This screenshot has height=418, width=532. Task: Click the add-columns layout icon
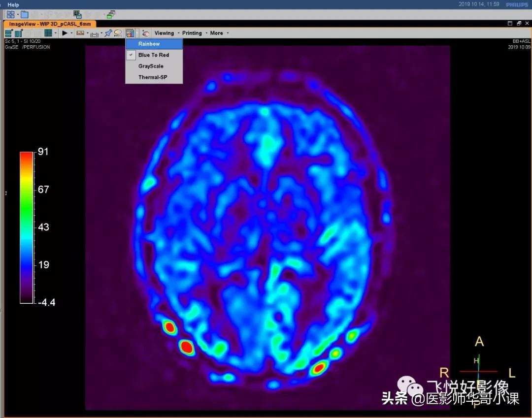pyautogui.click(x=19, y=33)
